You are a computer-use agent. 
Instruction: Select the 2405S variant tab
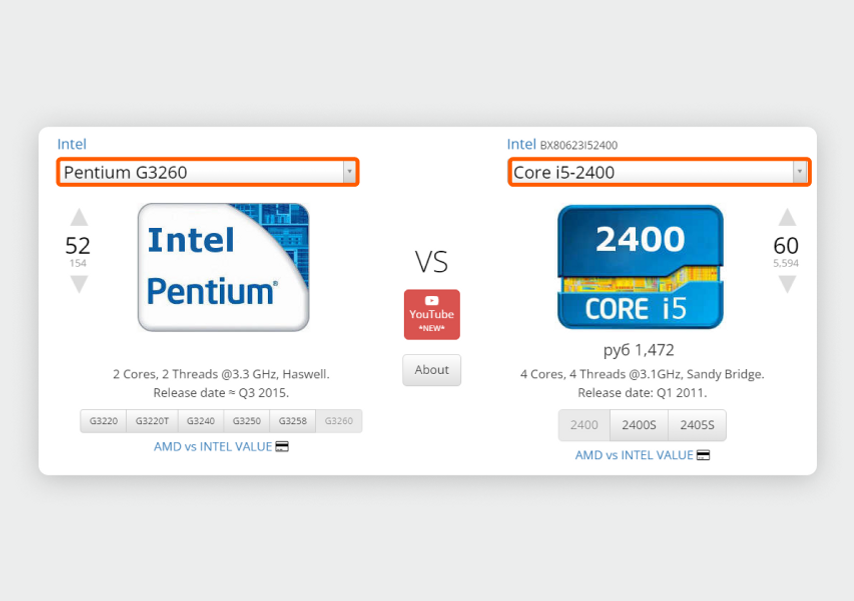tap(697, 425)
